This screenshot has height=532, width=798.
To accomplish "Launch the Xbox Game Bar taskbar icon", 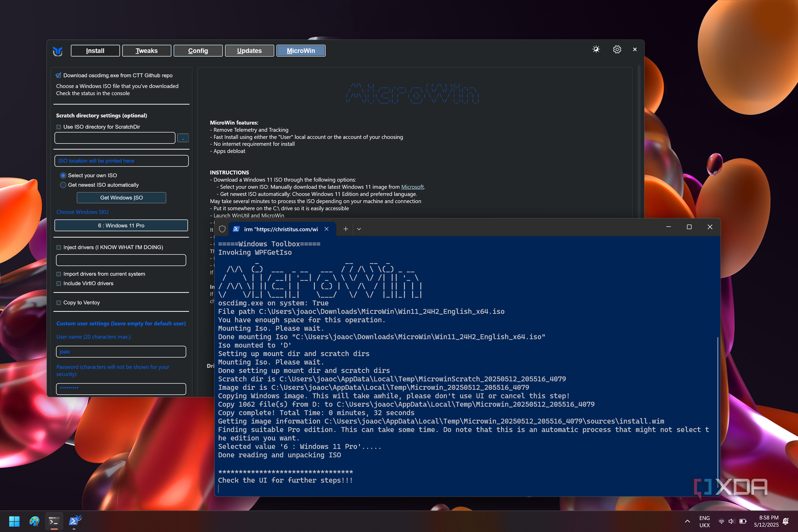I will click(34, 521).
